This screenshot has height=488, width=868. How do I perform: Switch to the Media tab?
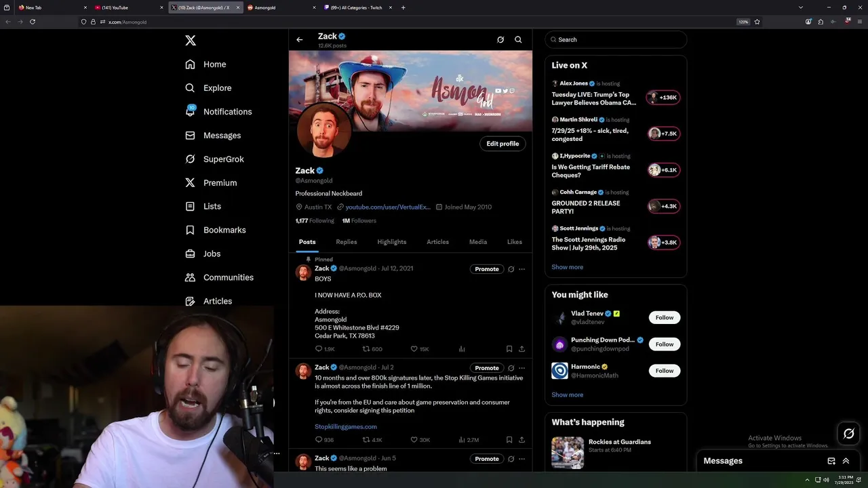pyautogui.click(x=478, y=242)
